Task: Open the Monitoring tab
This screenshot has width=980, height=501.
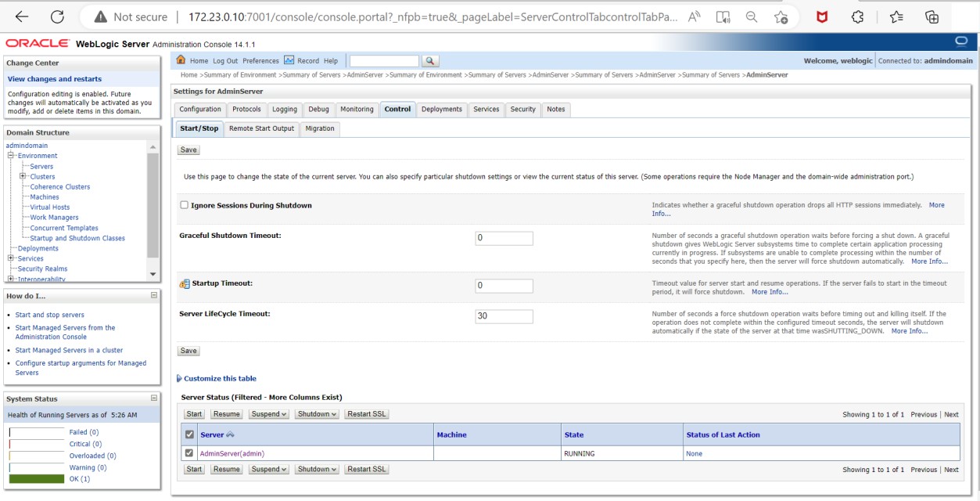Action: [357, 109]
